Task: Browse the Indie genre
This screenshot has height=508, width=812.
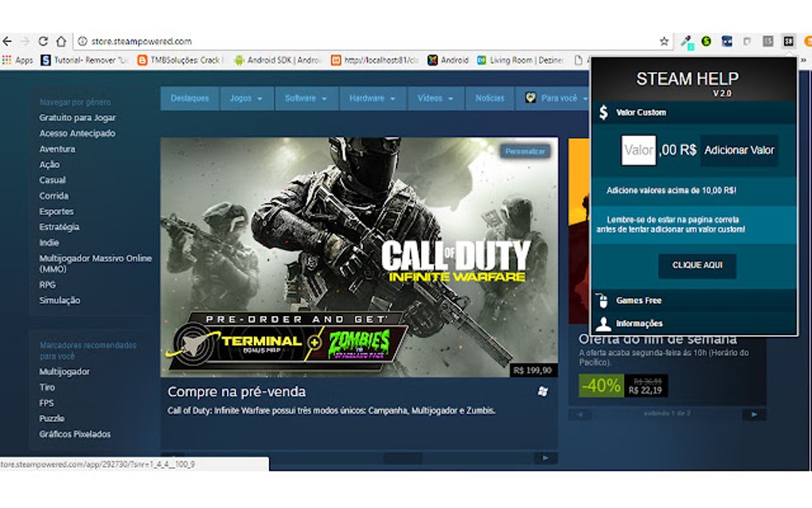Action: 49,242
